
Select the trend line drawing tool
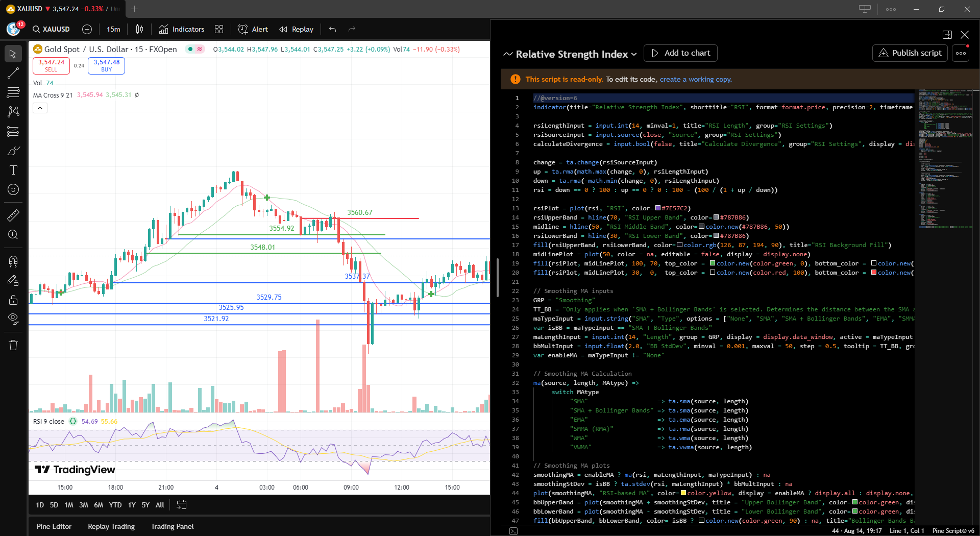[x=13, y=73]
